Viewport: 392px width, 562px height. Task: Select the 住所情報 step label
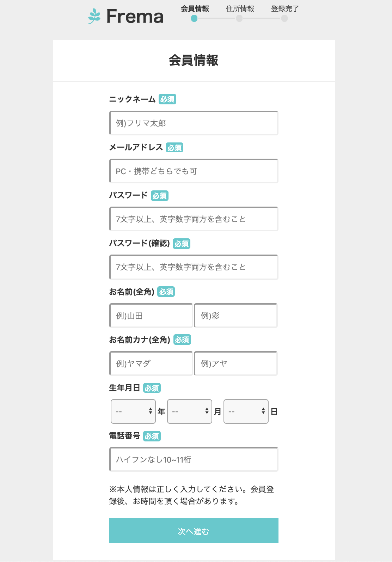click(x=240, y=9)
